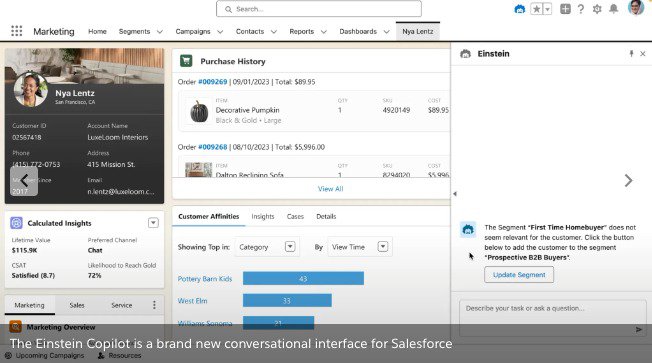Click the Update Segment button
The image size is (652, 363).
pos(519,275)
